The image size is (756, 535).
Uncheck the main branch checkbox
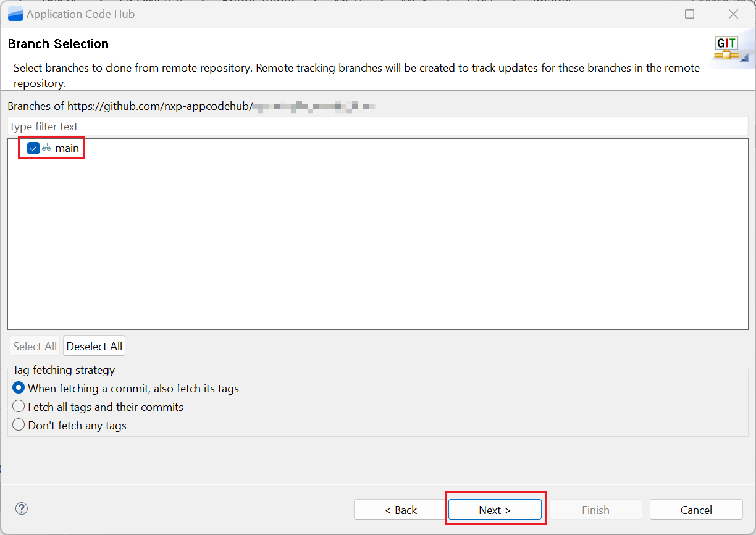[33, 148]
